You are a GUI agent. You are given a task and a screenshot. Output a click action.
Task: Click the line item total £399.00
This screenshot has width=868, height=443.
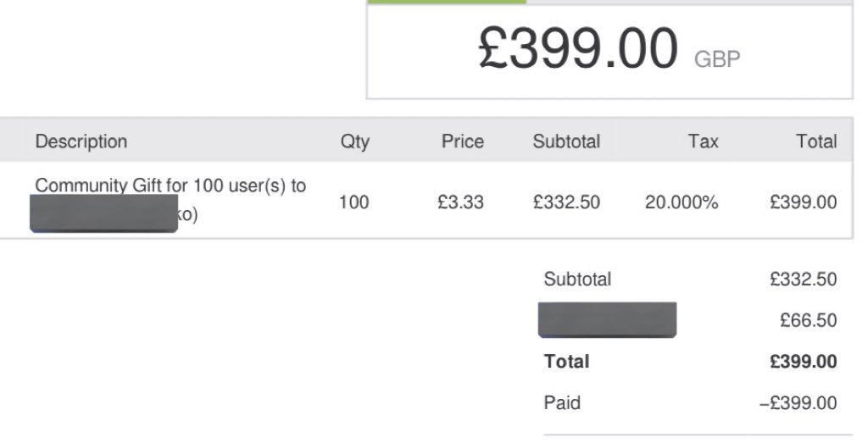804,202
